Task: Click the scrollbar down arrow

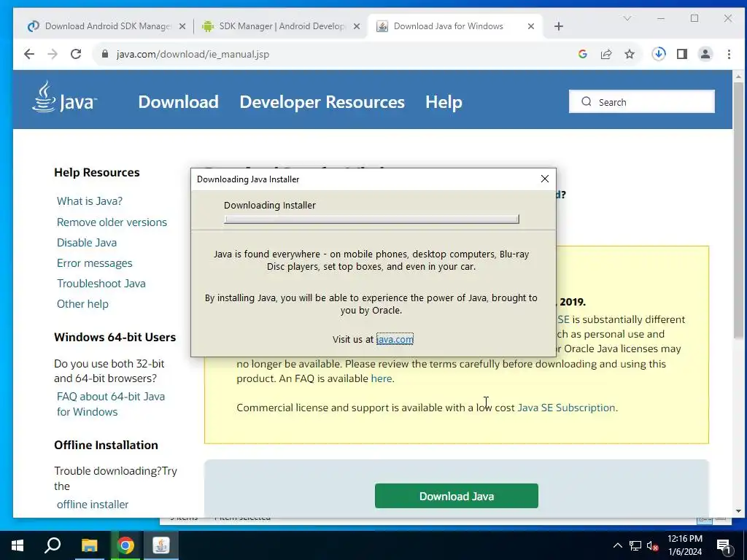Action: click(738, 511)
